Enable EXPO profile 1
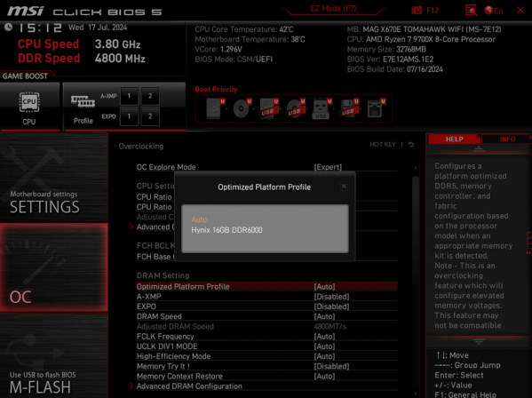 pyautogui.click(x=130, y=116)
